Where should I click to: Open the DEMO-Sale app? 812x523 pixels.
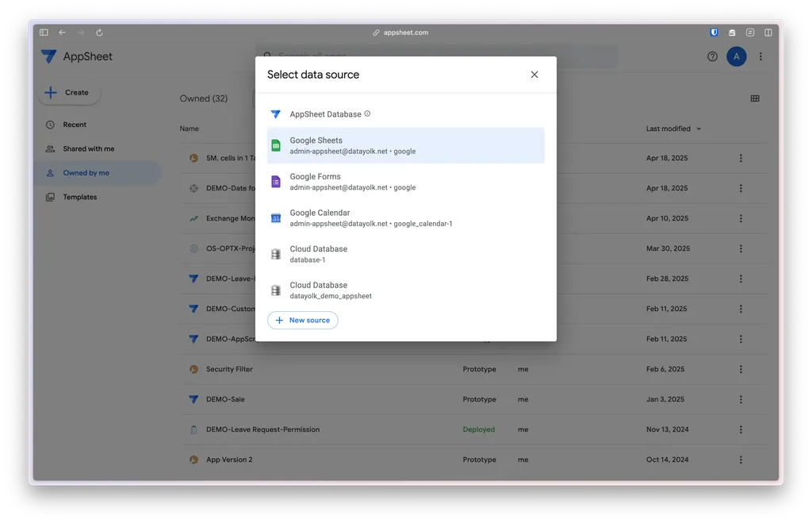(x=225, y=400)
